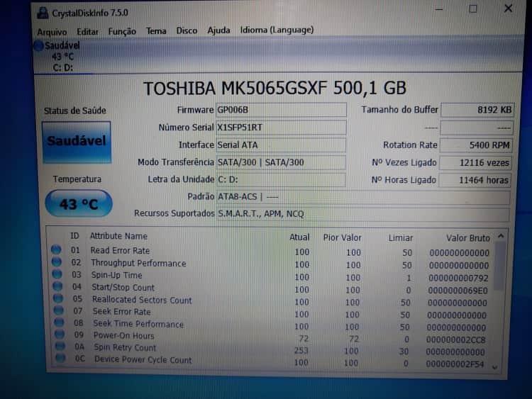Click the CrystalDiskInfo app icon in title bar
Screen dimensions: 532x399
point(43,13)
